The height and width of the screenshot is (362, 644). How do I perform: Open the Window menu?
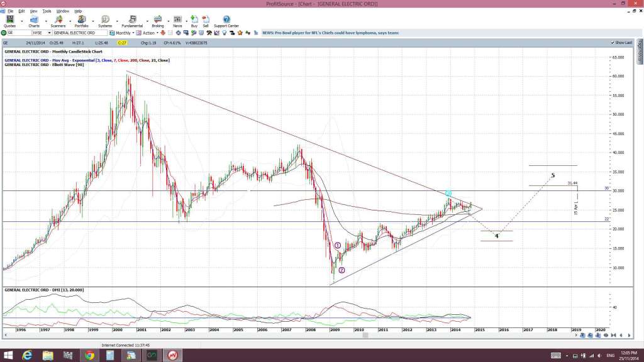point(62,11)
